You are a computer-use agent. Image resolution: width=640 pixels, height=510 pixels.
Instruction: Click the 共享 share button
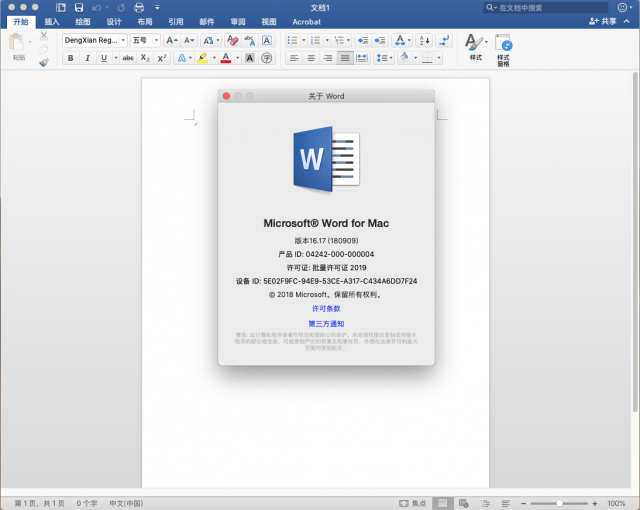pyautogui.click(x=603, y=21)
